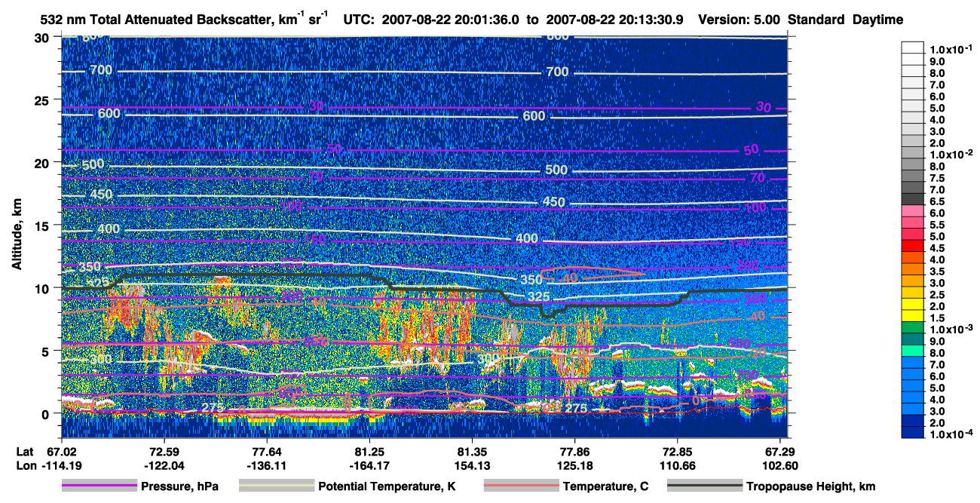Click the aqua 8.0 swatch below green
Viewport: 980px width, 503px height.
[x=912, y=351]
